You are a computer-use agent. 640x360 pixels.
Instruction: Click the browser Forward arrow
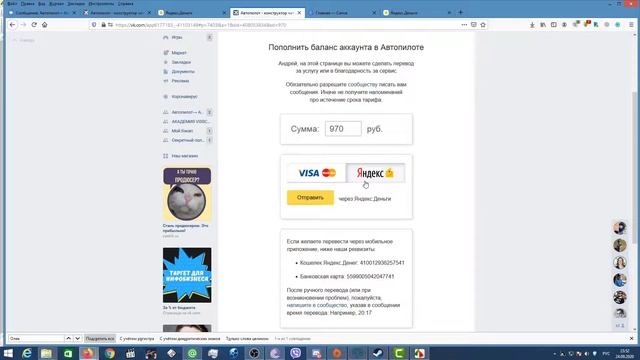(23, 25)
